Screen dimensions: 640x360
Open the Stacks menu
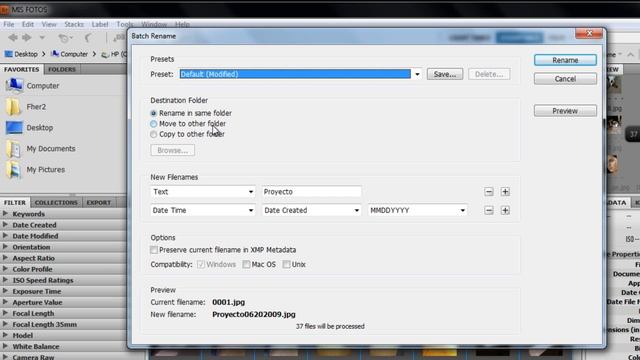pos(74,24)
